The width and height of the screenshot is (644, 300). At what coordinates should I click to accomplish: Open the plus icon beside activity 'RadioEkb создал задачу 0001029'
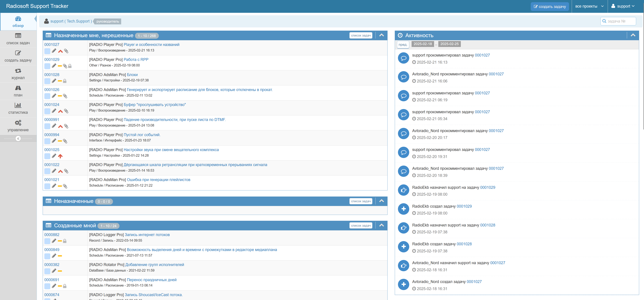(x=403, y=209)
